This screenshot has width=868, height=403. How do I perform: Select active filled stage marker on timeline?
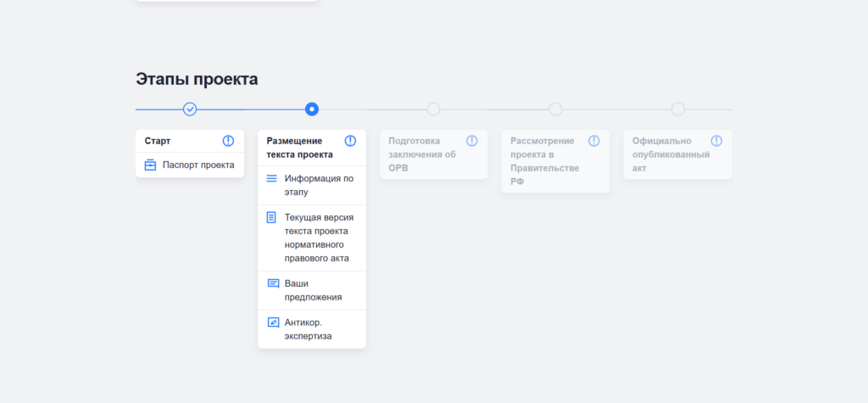point(312,109)
